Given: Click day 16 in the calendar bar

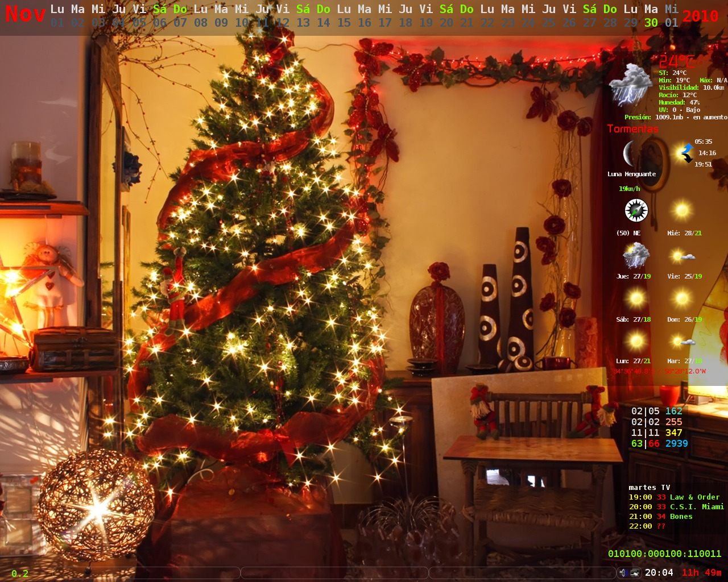Looking at the screenshot, I should [x=365, y=23].
